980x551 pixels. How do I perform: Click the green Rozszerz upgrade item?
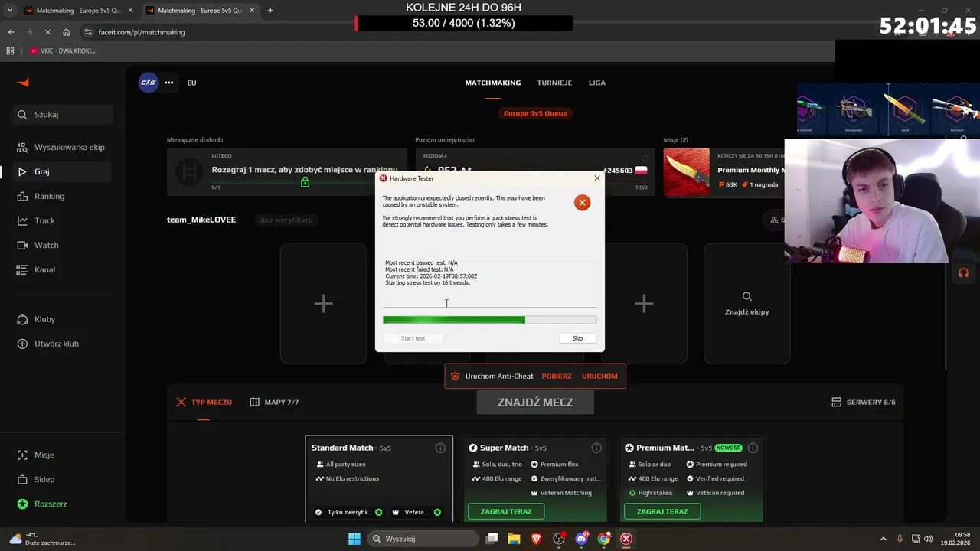(61, 504)
